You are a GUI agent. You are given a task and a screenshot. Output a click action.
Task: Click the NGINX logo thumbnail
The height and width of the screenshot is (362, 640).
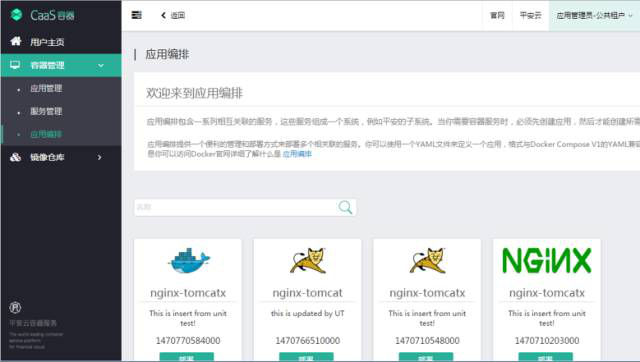click(x=547, y=260)
